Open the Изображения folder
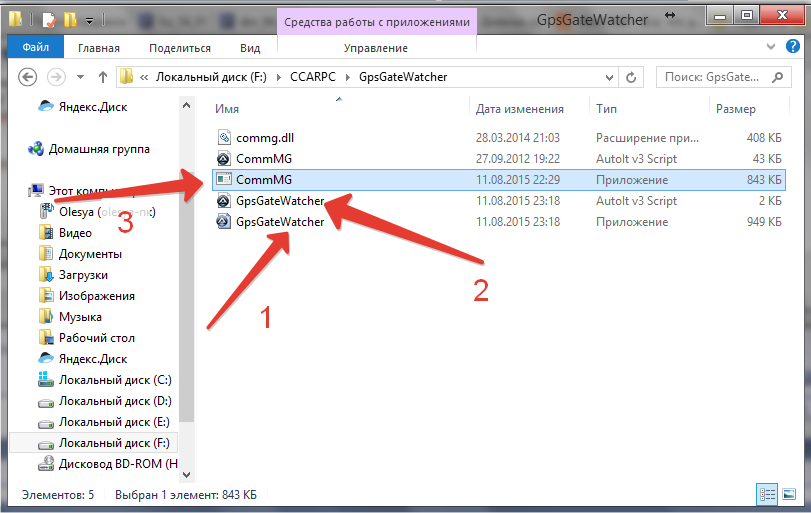Viewport: 811px width, 513px height. point(96,296)
